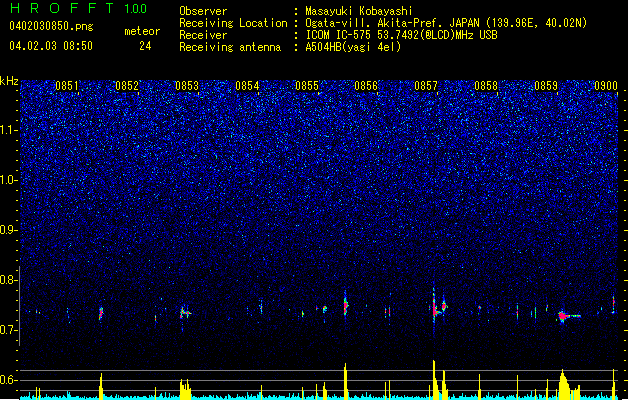Click the 0852 time marker
Viewport: 629px width, 400px height.
pyautogui.click(x=127, y=86)
